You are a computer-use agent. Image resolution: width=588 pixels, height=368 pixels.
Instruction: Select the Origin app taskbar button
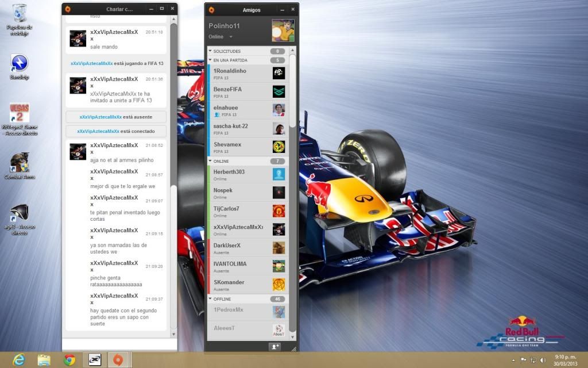[x=119, y=360]
